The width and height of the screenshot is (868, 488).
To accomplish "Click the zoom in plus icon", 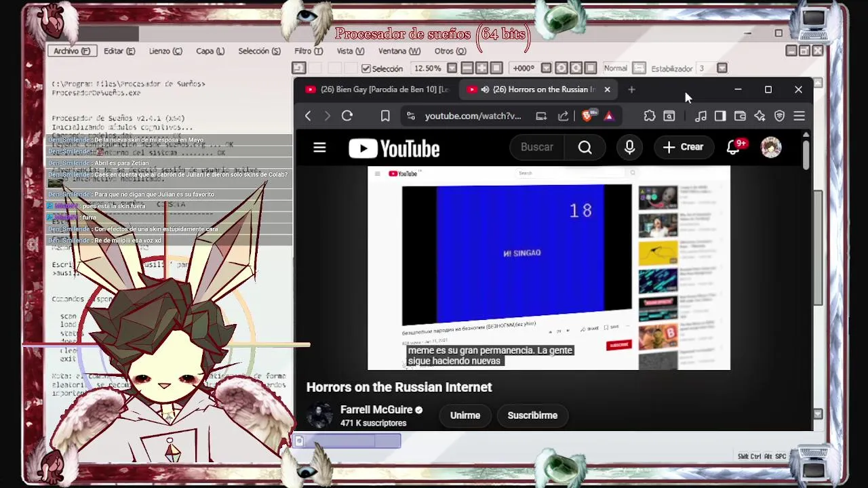I will point(481,68).
